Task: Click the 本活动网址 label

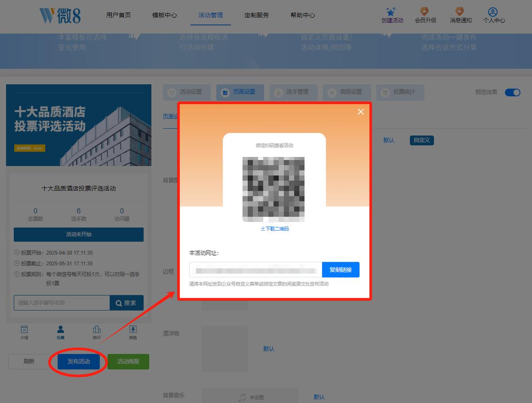Action: (204, 253)
